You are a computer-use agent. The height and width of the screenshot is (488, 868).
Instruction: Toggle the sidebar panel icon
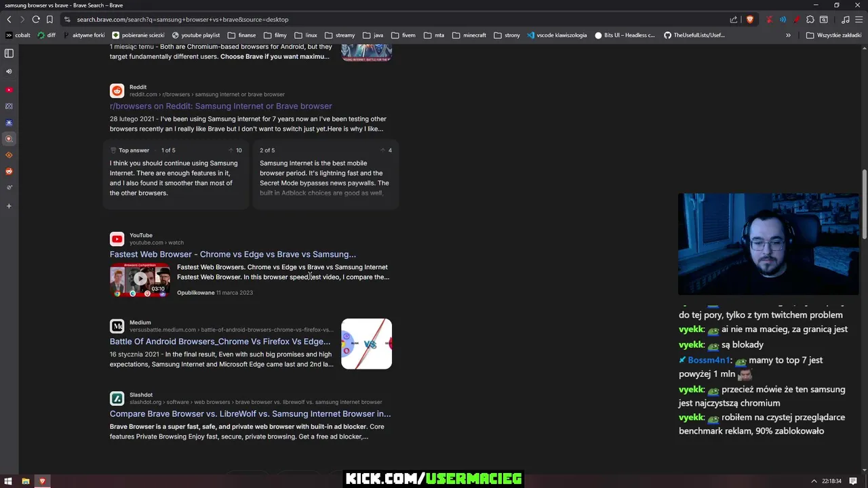[9, 54]
